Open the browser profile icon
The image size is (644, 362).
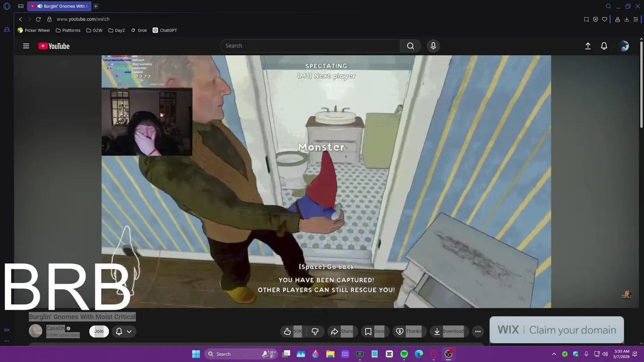[x=617, y=19]
